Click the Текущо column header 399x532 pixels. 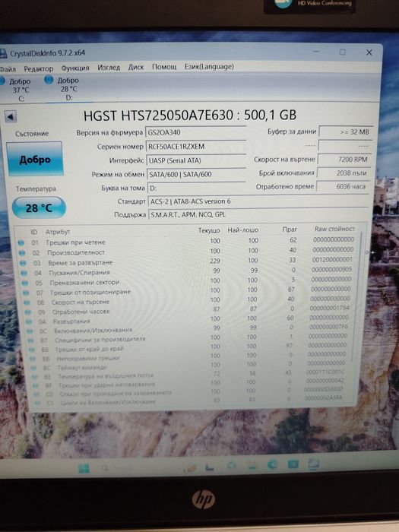209,230
